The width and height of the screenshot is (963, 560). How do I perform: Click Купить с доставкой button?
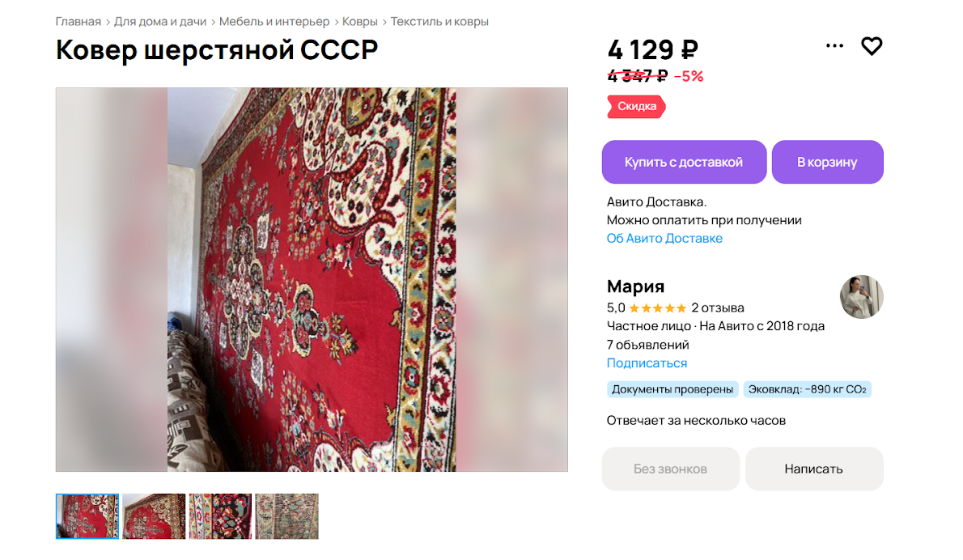684,162
